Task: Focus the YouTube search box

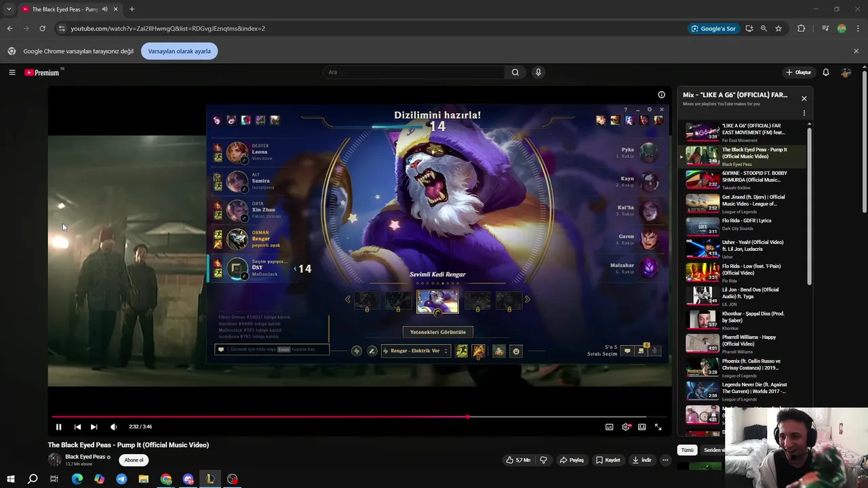Action: coord(414,73)
